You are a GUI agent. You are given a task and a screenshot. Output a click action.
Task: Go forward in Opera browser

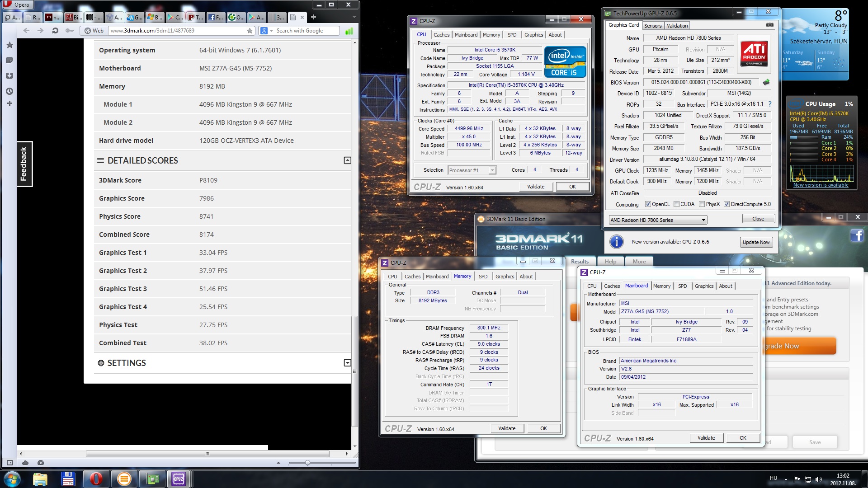[x=41, y=31]
